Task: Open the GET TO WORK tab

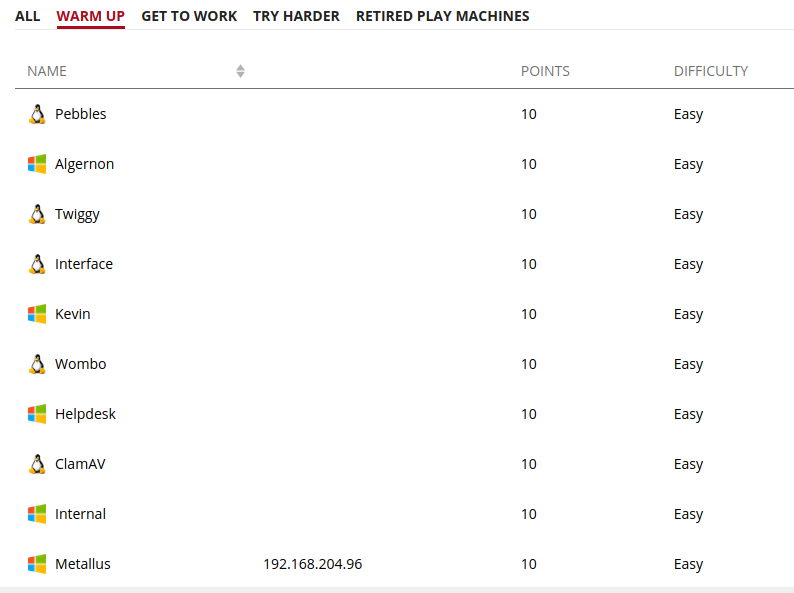Action: [189, 16]
